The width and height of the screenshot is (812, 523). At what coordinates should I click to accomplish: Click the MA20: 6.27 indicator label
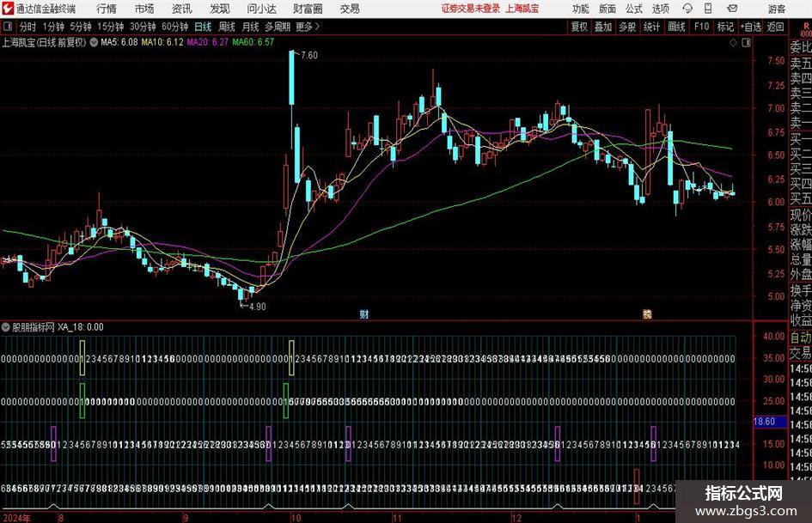pos(207,42)
